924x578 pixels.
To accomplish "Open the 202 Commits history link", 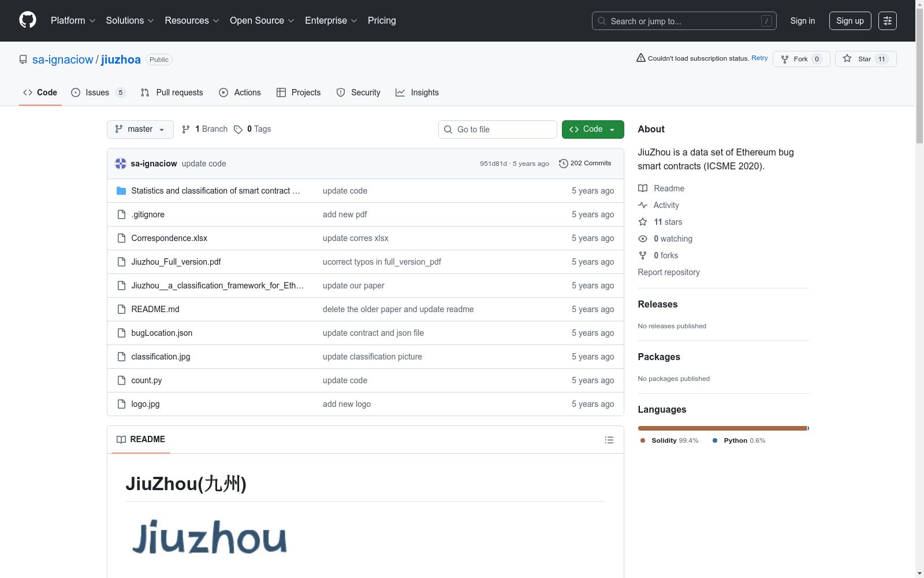I will (585, 164).
